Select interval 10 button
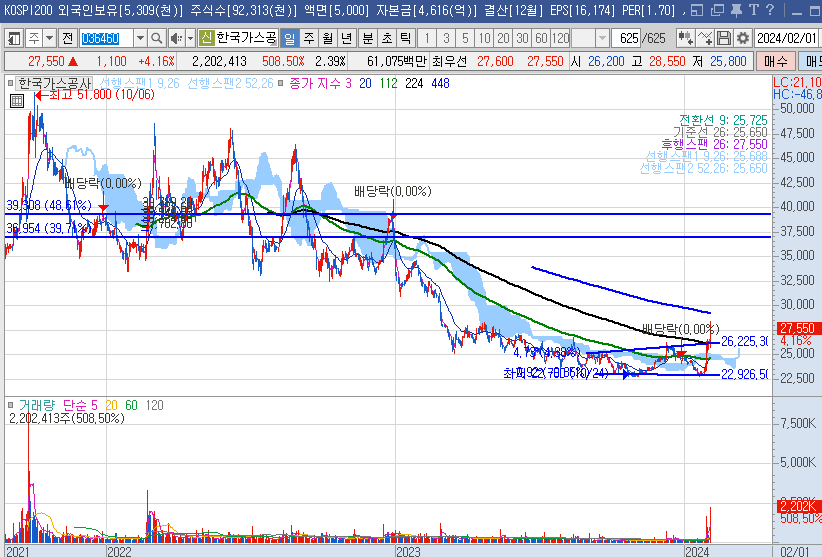The image size is (822, 557). [484, 38]
